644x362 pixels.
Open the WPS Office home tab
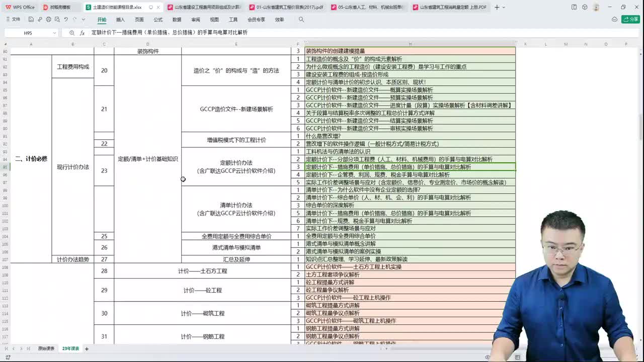click(x=21, y=7)
